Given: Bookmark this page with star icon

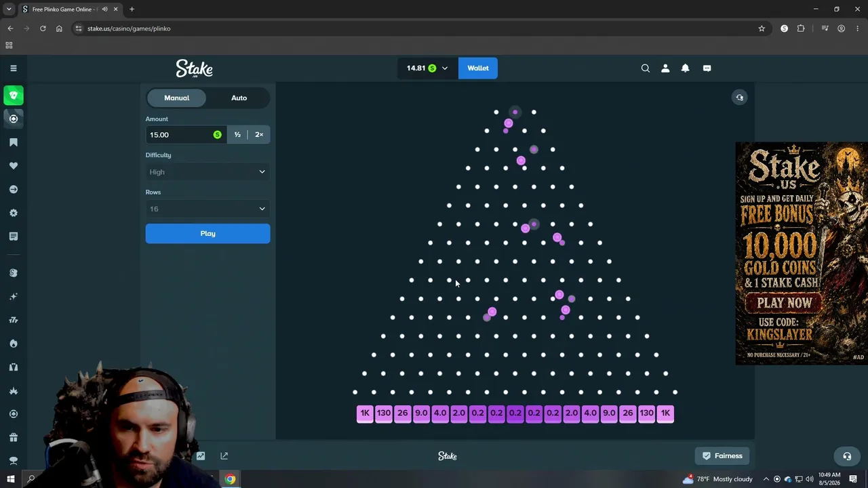Looking at the screenshot, I should tap(762, 28).
